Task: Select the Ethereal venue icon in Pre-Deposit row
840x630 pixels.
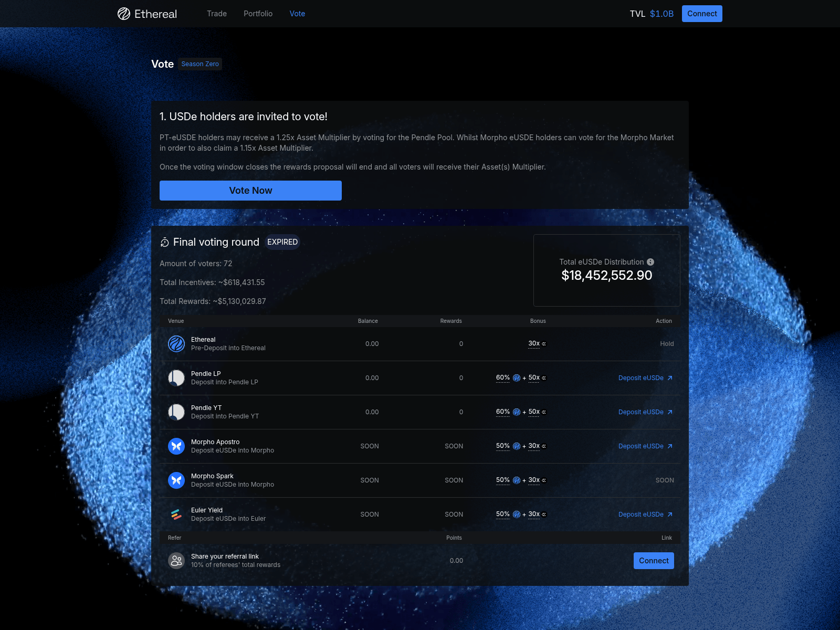Action: 176,344
